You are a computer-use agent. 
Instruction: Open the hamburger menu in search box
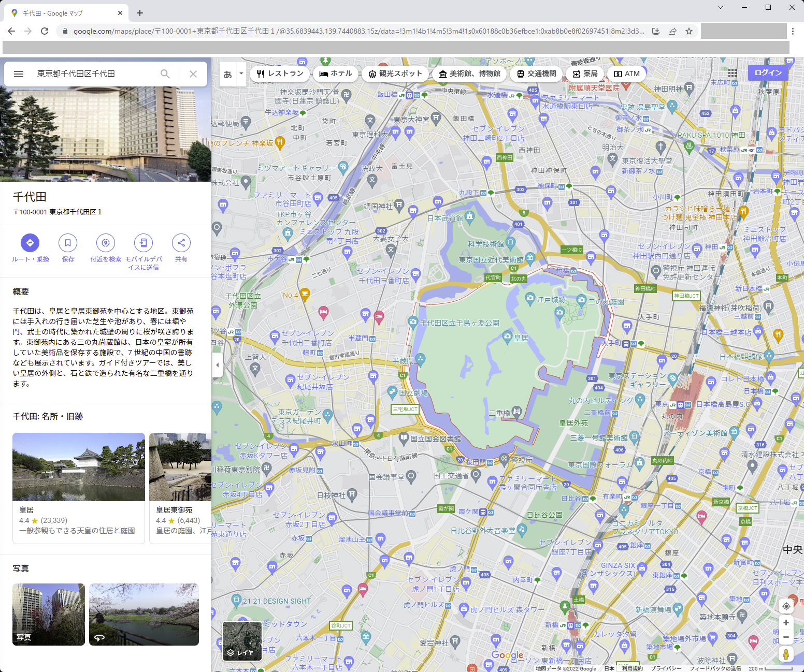(x=19, y=74)
